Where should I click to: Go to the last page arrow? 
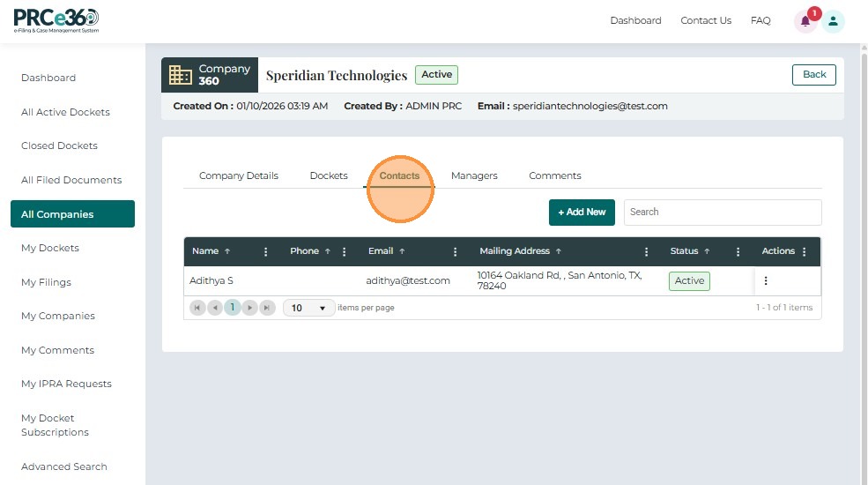point(267,308)
